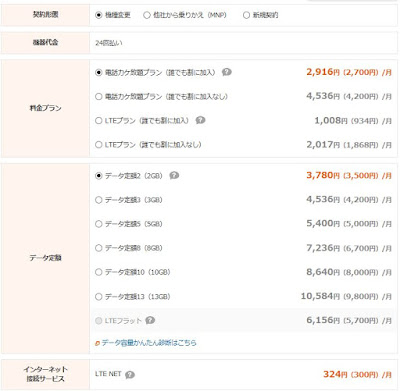
Task: Choose 電話カケ放題プラン (誰でも割に加入なし) radio
Action: pos(98,97)
